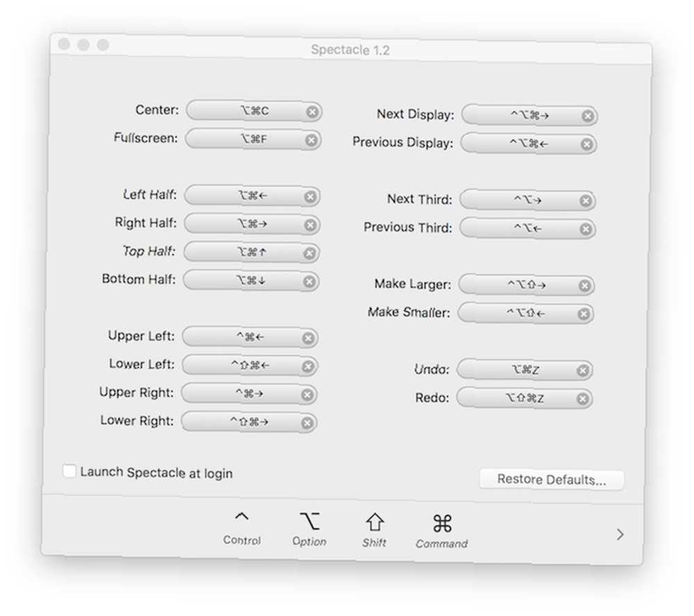Select the Upper Right shortcut field

point(249,394)
